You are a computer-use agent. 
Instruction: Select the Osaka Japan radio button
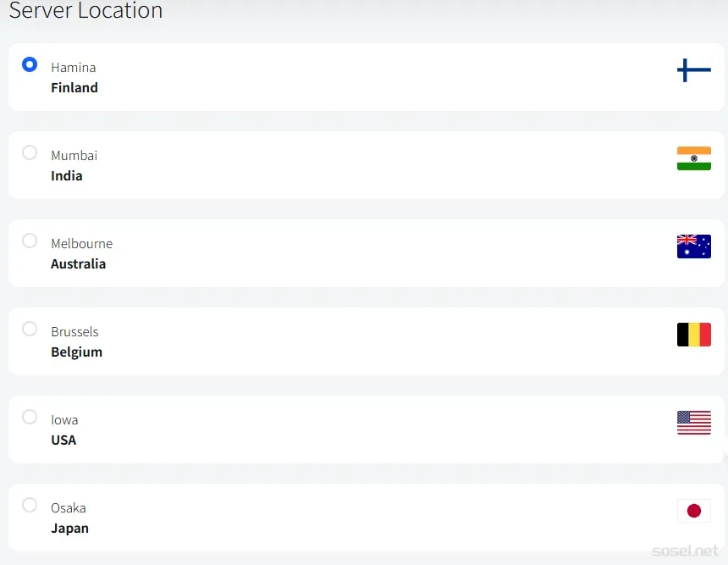click(x=30, y=505)
